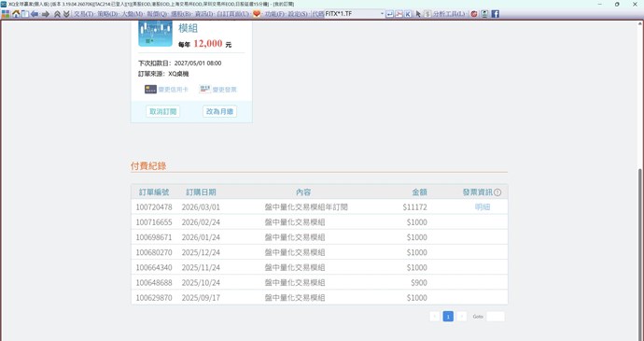
Task: Click the red circular icon in toolbar
Action: (474, 14)
